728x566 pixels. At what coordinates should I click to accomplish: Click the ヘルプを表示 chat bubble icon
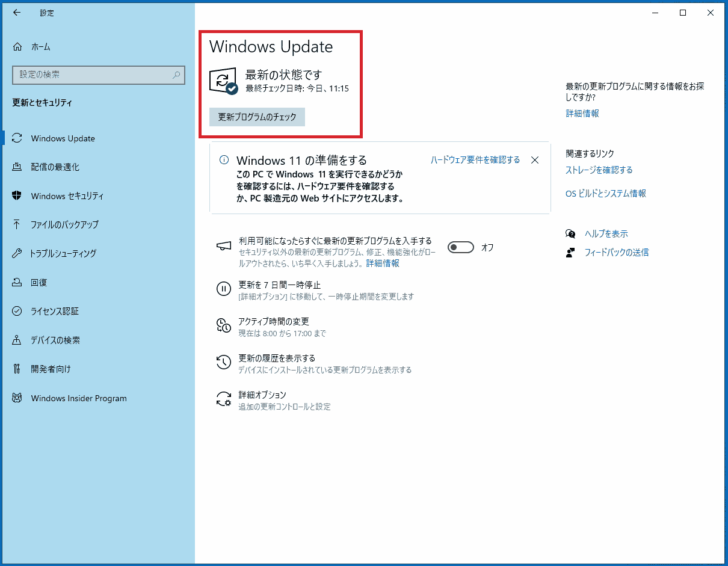[x=570, y=233]
